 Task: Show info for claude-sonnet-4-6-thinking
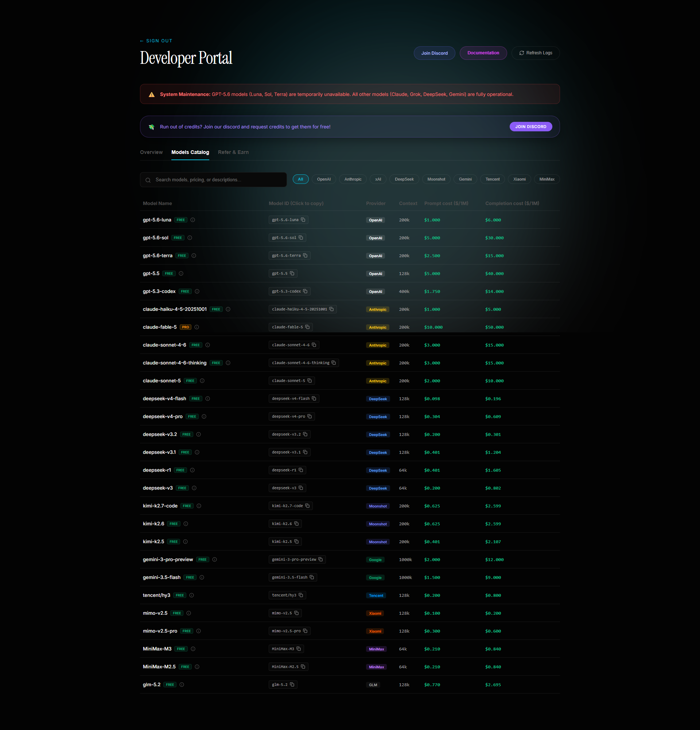pyautogui.click(x=228, y=363)
